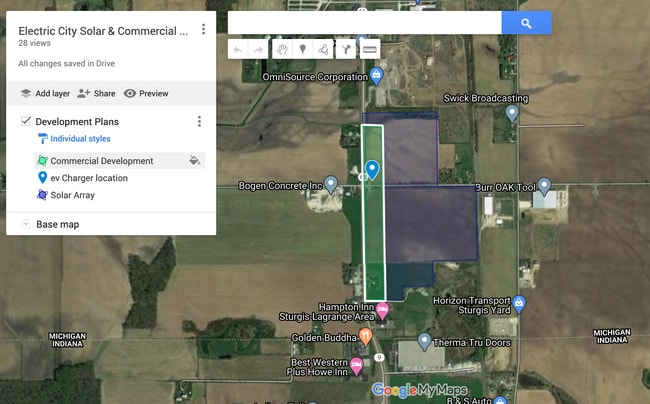Screen dimensions: 650x404
Task: Select the Draw a line tool
Action: 324,49
